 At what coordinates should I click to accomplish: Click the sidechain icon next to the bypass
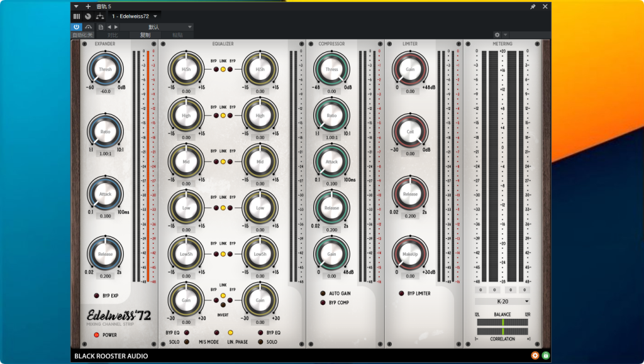pyautogui.click(x=88, y=26)
